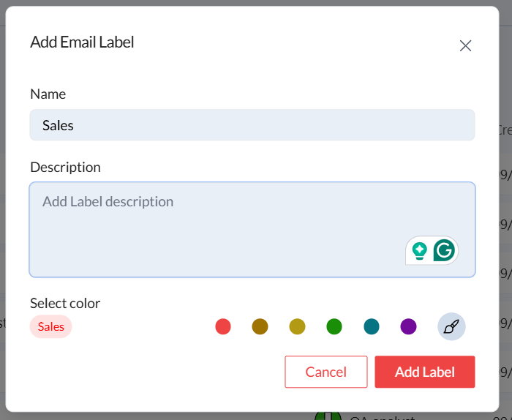Choose the brown color swatch
This screenshot has width=512, height=420.
[x=260, y=327]
